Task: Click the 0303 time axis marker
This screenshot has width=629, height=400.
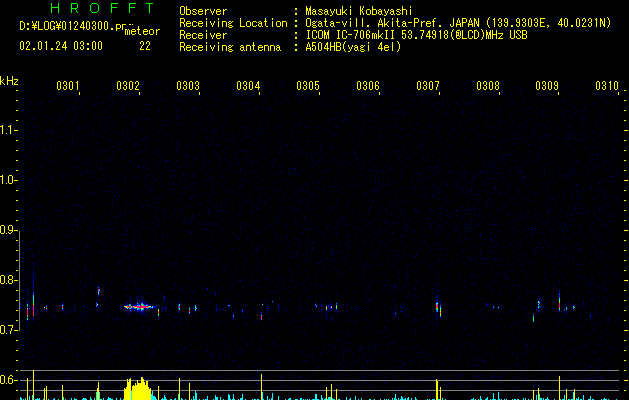Action: [x=188, y=85]
